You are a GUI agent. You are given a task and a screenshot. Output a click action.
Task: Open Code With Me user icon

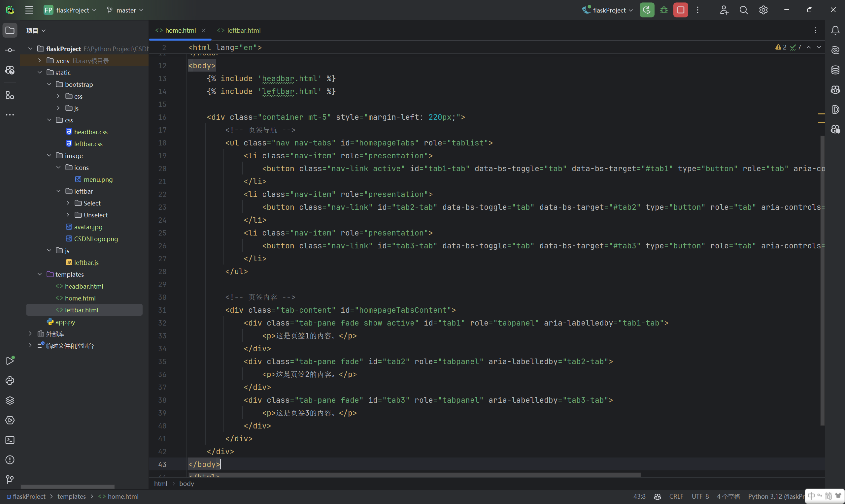724,10
